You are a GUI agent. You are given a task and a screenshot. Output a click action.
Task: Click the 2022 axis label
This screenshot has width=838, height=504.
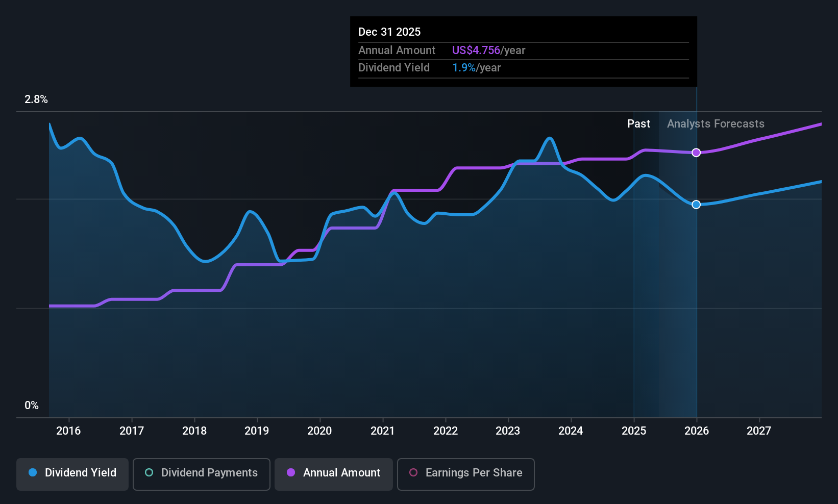pos(446,431)
